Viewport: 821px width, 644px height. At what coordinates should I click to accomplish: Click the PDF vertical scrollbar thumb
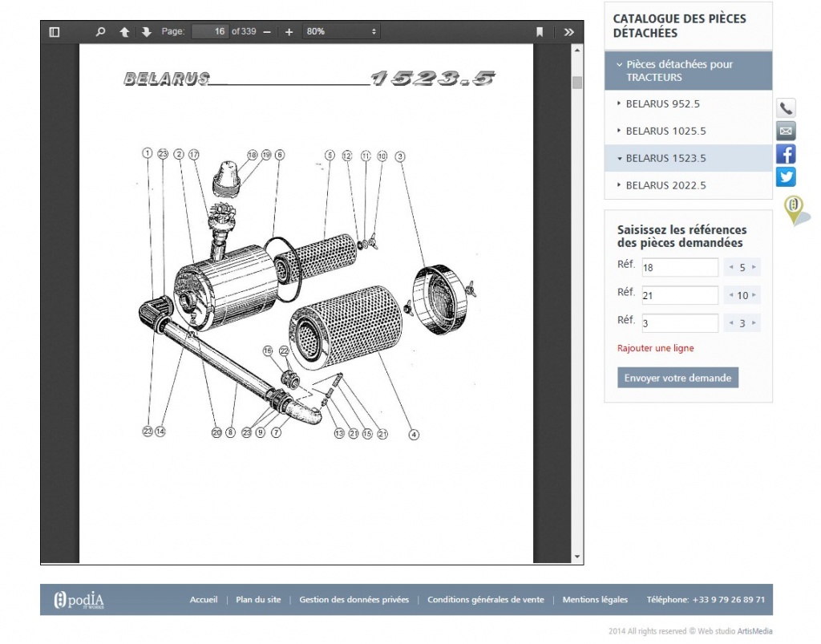click(577, 83)
